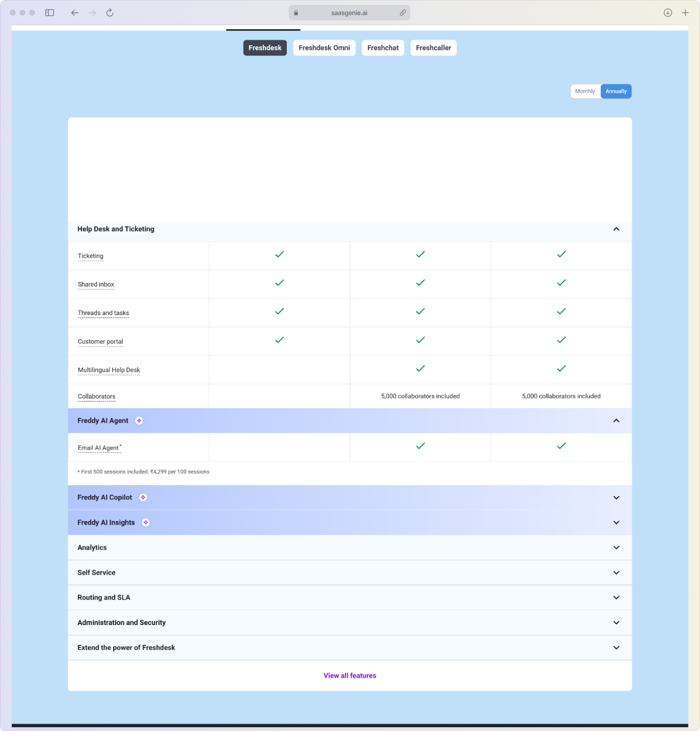
Task: Collapse the Freddy AI Agent section
Action: tap(616, 421)
